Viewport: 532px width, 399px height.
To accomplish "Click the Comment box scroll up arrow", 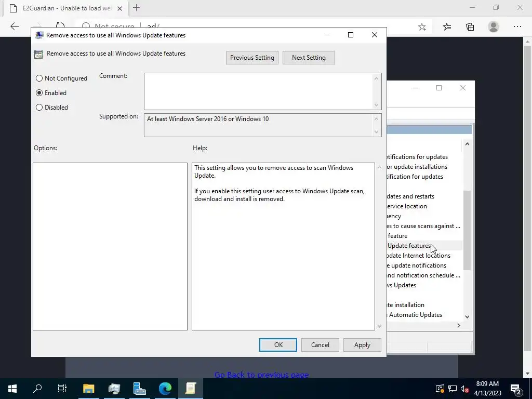I will 376,78.
